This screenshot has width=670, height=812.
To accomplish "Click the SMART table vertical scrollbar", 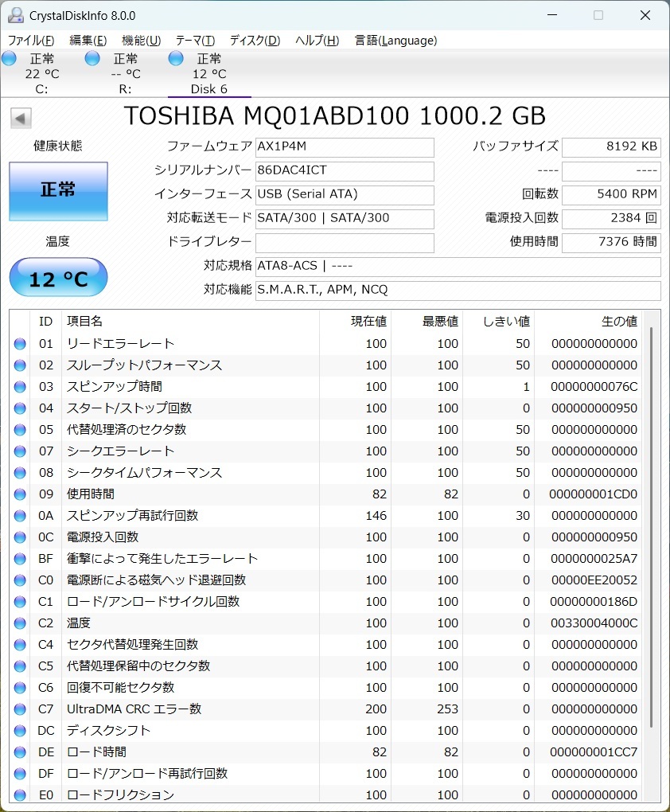I will (x=652, y=527).
